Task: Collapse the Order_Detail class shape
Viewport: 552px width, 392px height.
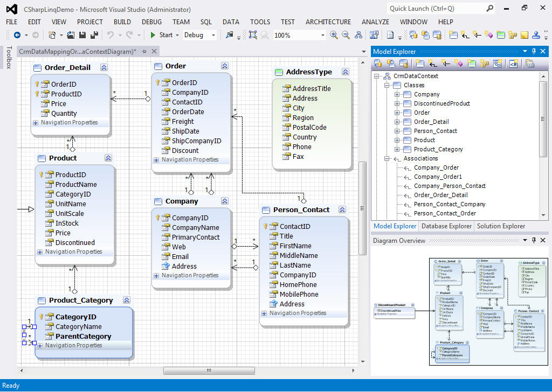Action: pyautogui.click(x=104, y=67)
